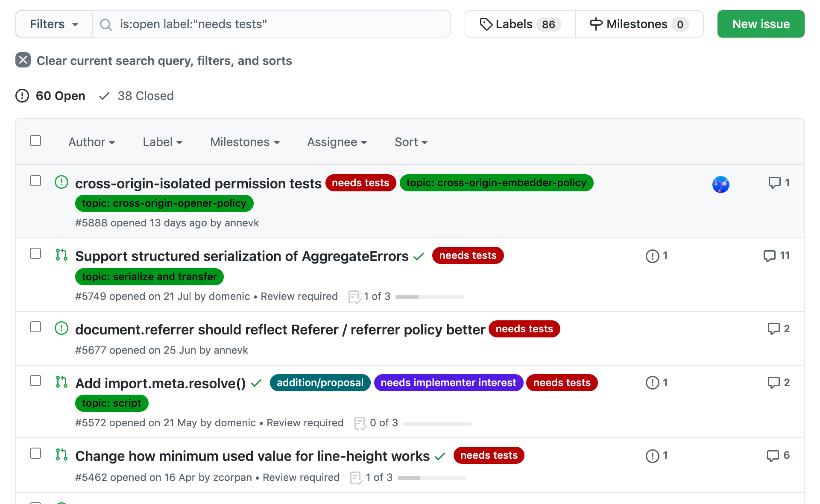This screenshot has width=820, height=504.
Task: Click the tasks checklist icon for #5572
Action: (360, 423)
